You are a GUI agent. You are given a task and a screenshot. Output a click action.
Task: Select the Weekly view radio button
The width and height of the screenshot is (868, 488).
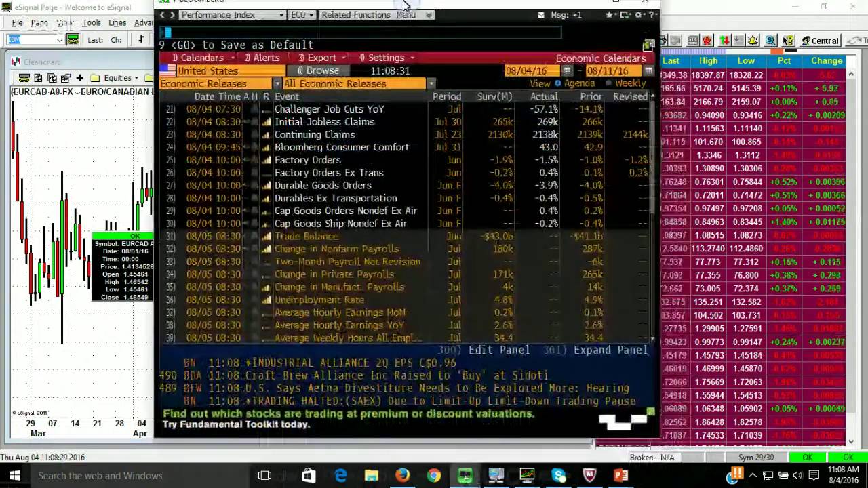(609, 83)
